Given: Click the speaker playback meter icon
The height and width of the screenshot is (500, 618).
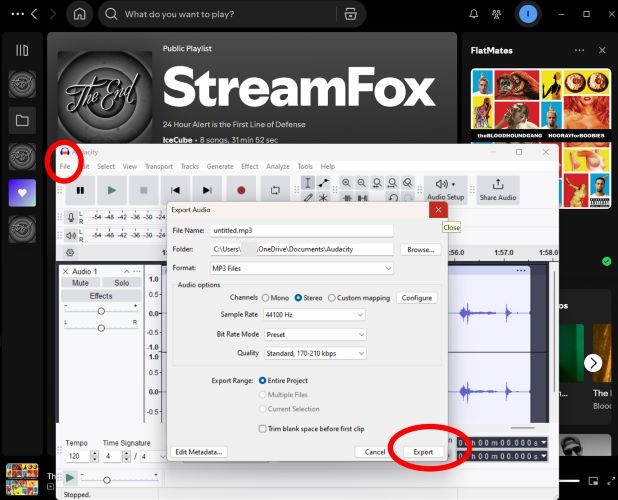Looking at the screenshot, I should tap(71, 236).
